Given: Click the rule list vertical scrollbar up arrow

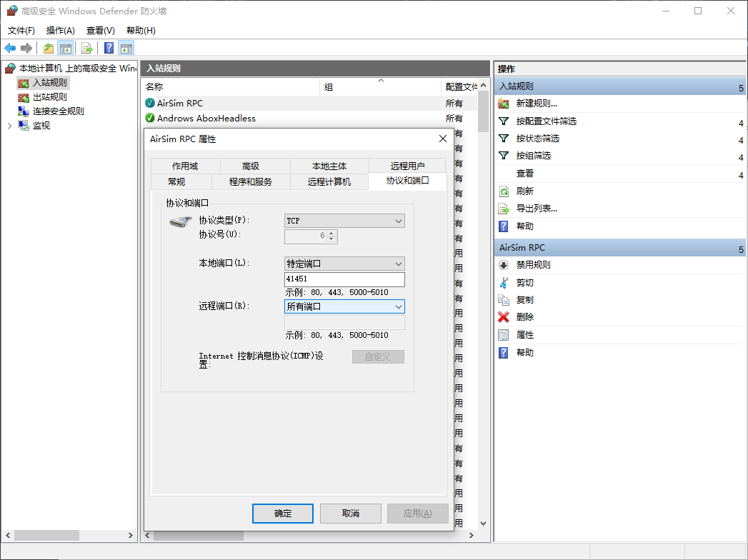Looking at the screenshot, I should (x=483, y=86).
